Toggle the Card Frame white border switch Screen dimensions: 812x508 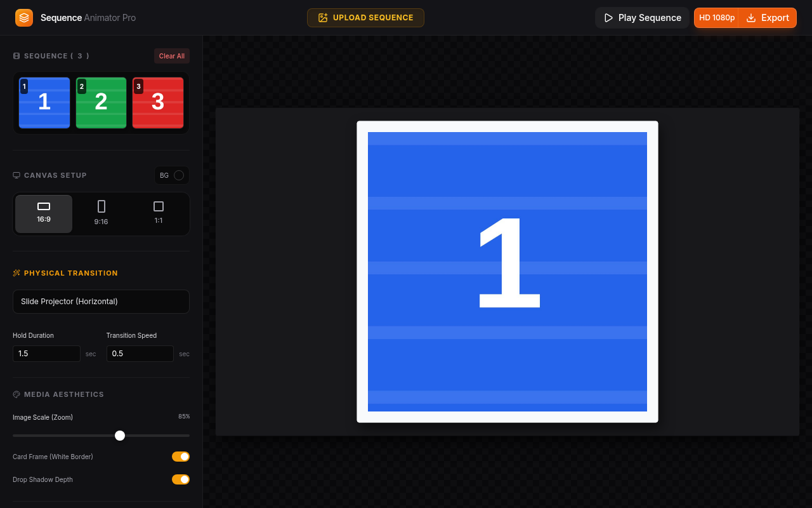(x=181, y=457)
